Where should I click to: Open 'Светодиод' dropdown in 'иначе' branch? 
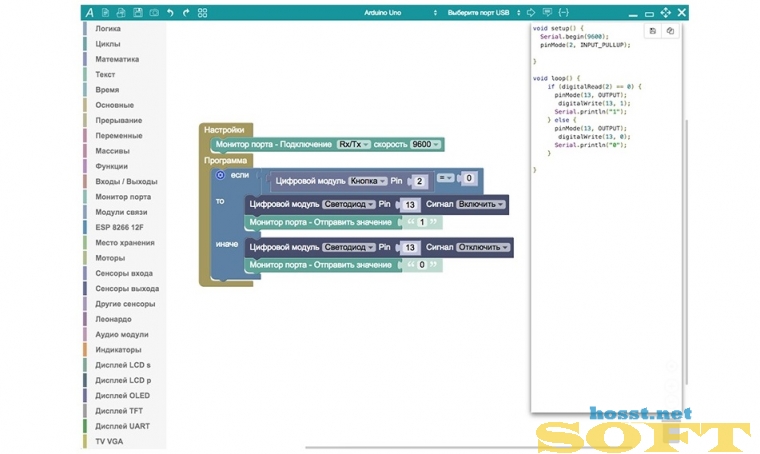348,247
